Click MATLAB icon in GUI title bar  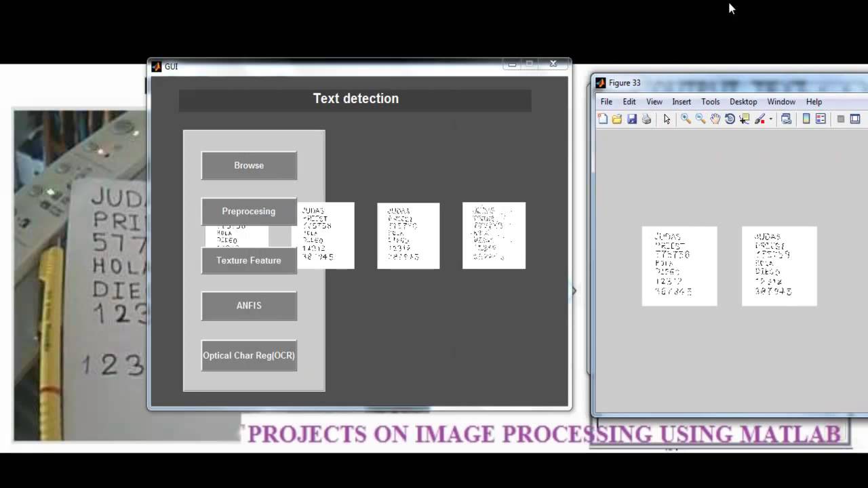point(156,66)
